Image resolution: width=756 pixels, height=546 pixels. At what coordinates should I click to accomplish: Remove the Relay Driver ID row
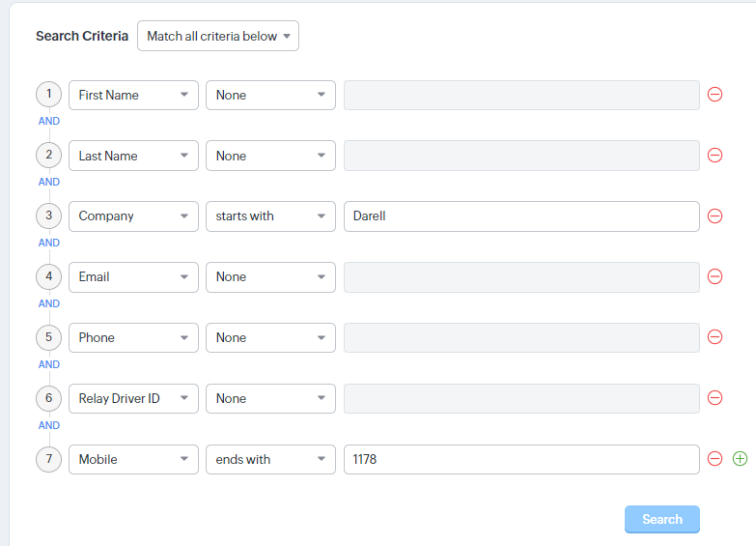tap(714, 398)
